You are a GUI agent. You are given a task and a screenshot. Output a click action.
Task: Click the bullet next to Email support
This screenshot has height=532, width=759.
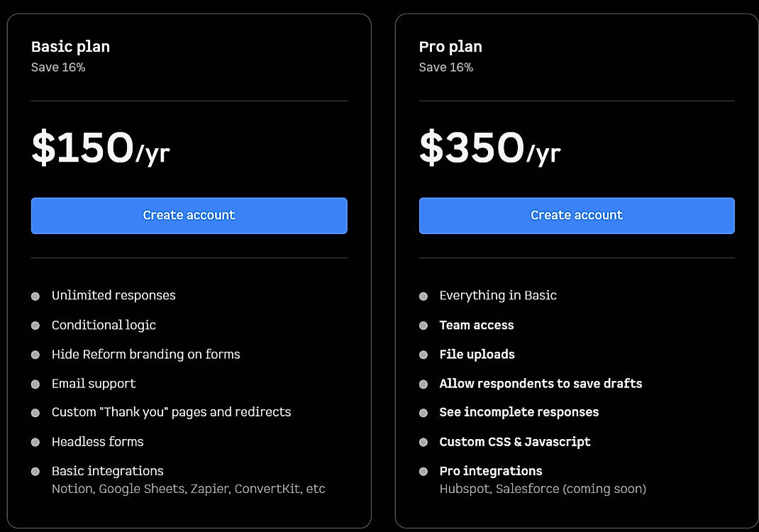pyautogui.click(x=35, y=384)
